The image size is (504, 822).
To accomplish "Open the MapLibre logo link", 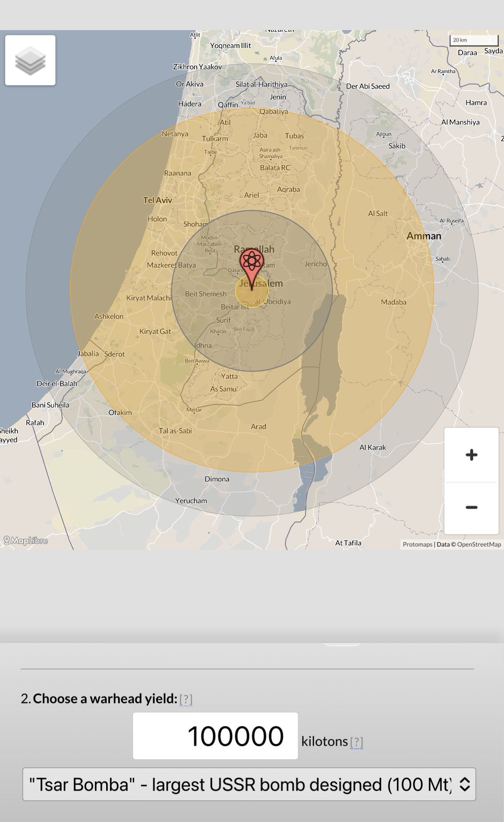I will 25,540.
